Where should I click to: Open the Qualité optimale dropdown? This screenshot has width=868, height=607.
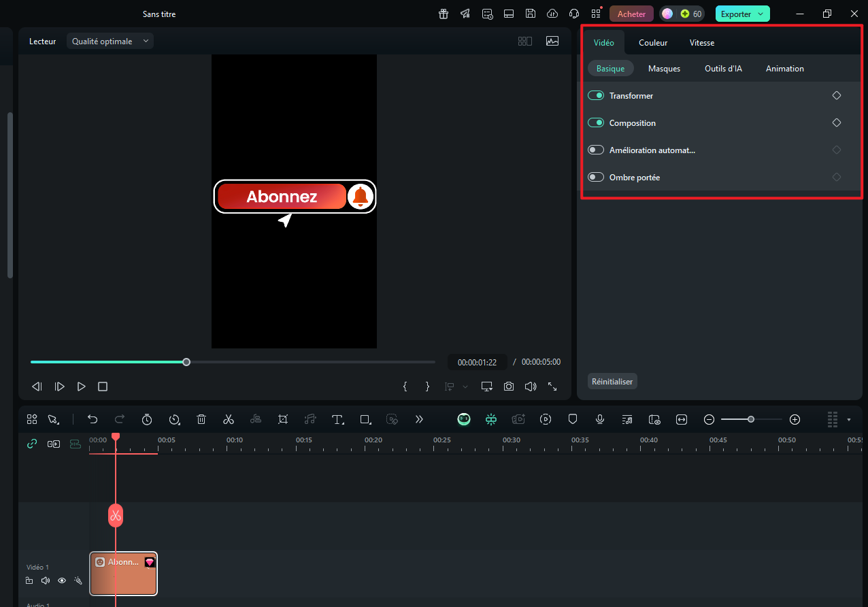[x=110, y=42]
